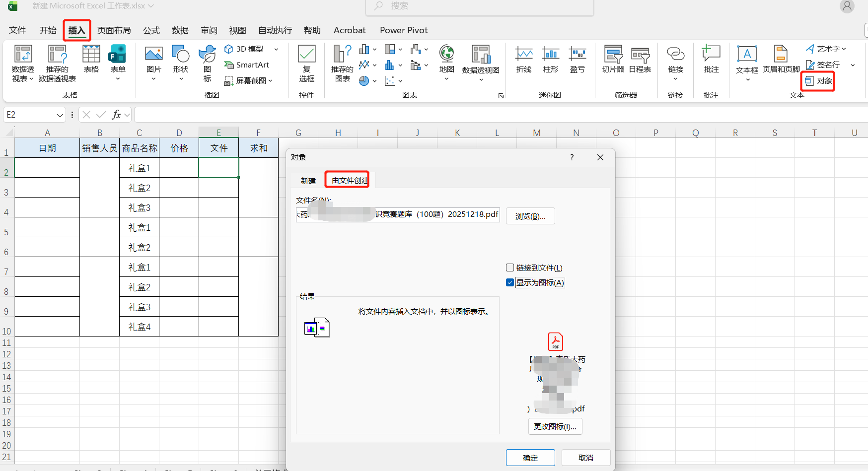
Task: Toggle the checkbox control (复选框) button
Action: pos(306,63)
